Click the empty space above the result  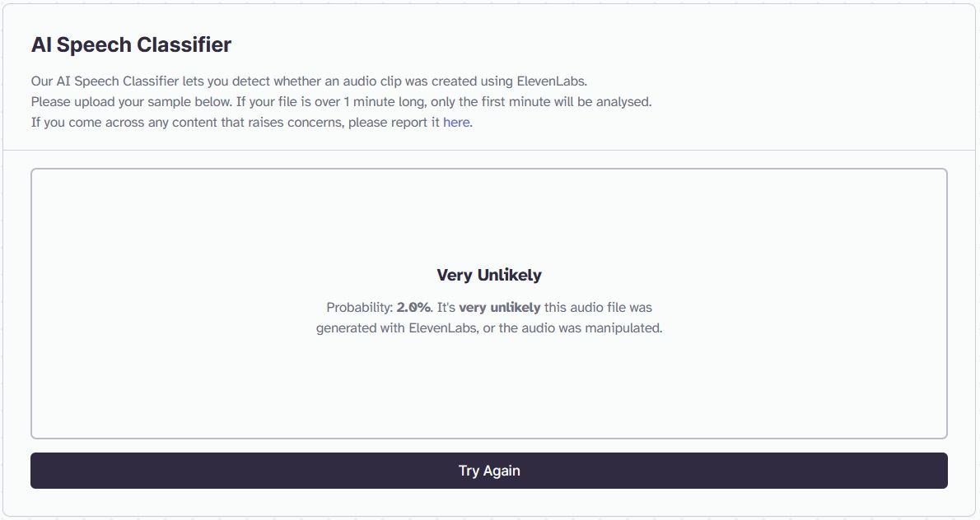click(489, 214)
